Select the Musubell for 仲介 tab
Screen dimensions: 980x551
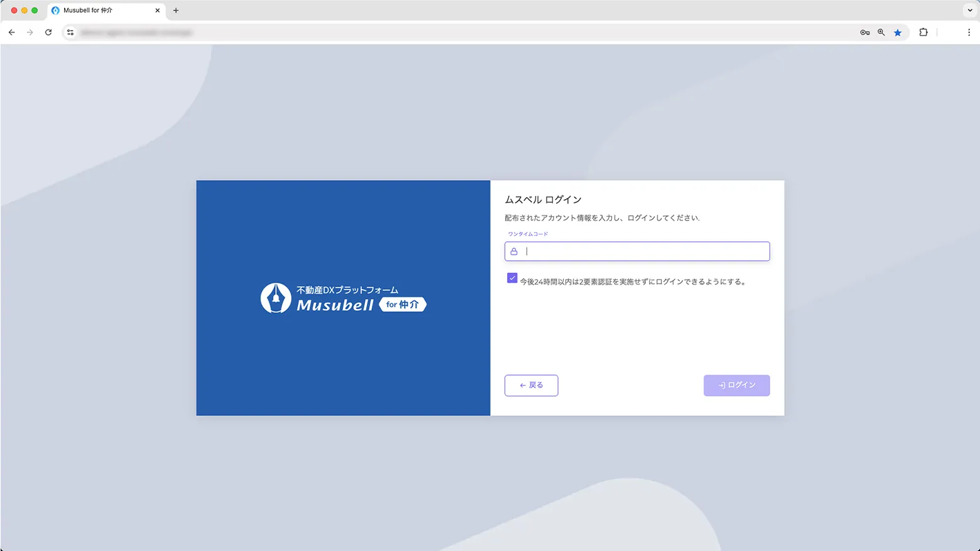coord(104,10)
